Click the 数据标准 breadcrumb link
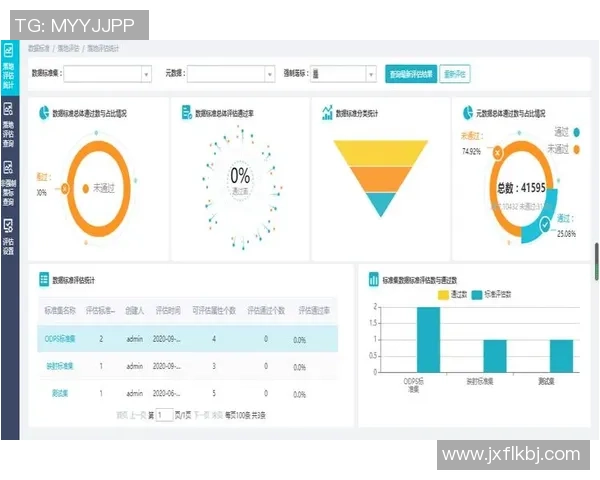600x480 pixels. click(39, 47)
